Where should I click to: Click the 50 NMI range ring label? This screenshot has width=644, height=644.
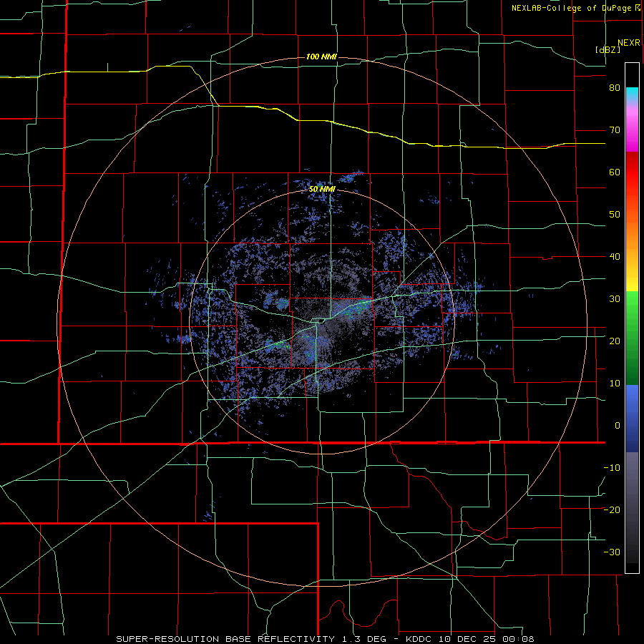pyautogui.click(x=323, y=190)
